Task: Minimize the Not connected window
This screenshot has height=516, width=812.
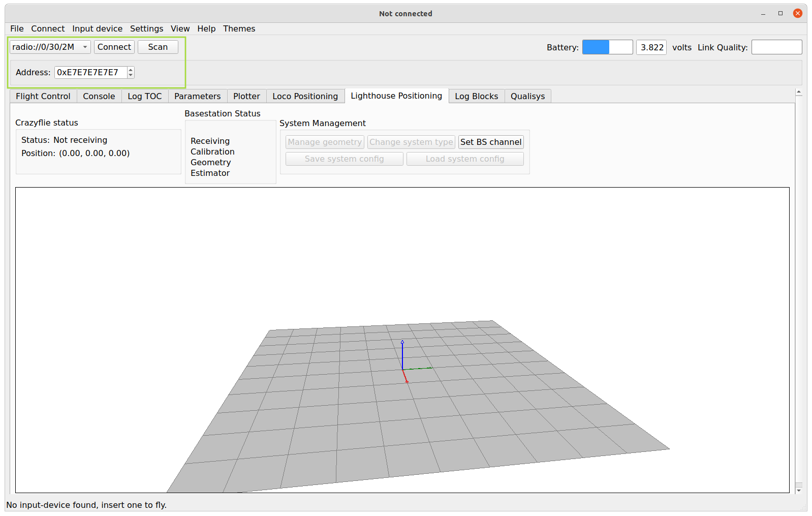Action: [x=763, y=14]
